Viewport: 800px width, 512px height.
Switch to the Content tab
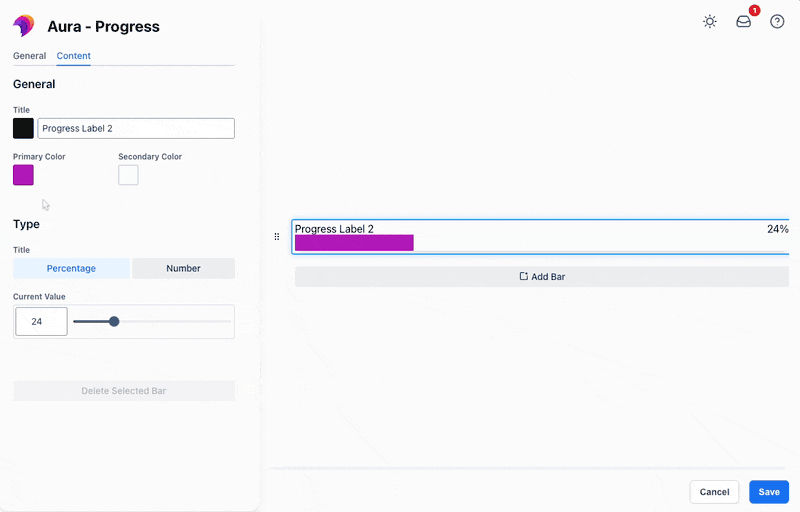pos(73,56)
